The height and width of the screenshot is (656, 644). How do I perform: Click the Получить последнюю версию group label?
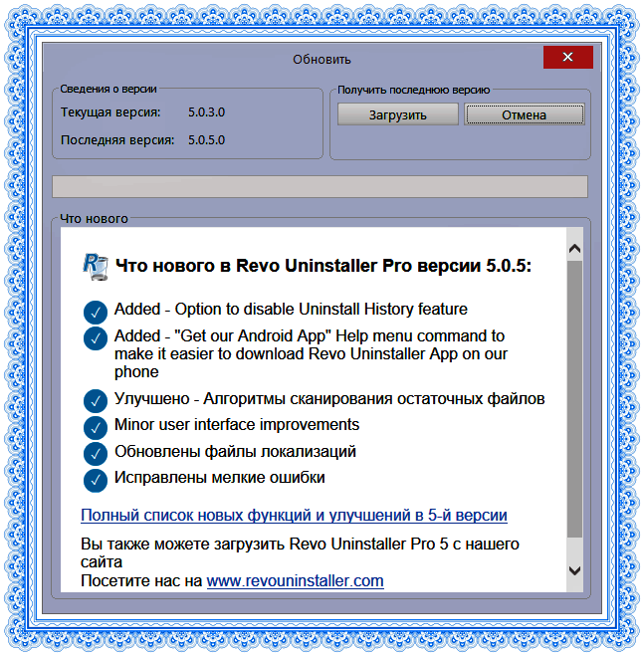pyautogui.click(x=413, y=90)
